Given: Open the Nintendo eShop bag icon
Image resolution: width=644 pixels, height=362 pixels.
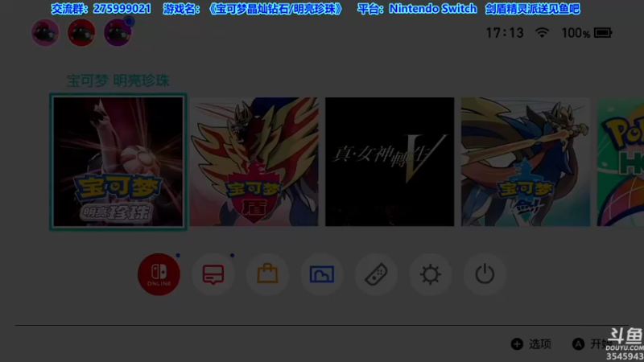Looking at the screenshot, I should (267, 274).
